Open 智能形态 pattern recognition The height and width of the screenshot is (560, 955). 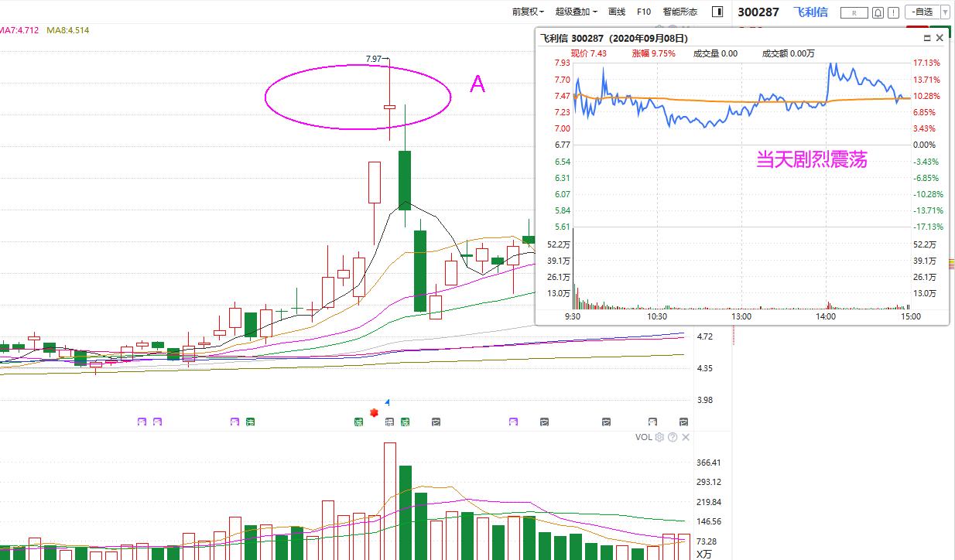(x=680, y=12)
